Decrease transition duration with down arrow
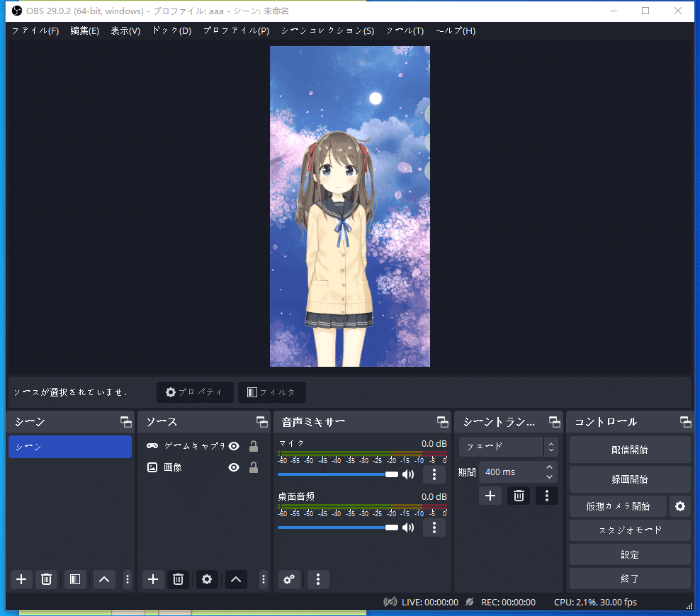The height and width of the screenshot is (616, 700). point(550,477)
